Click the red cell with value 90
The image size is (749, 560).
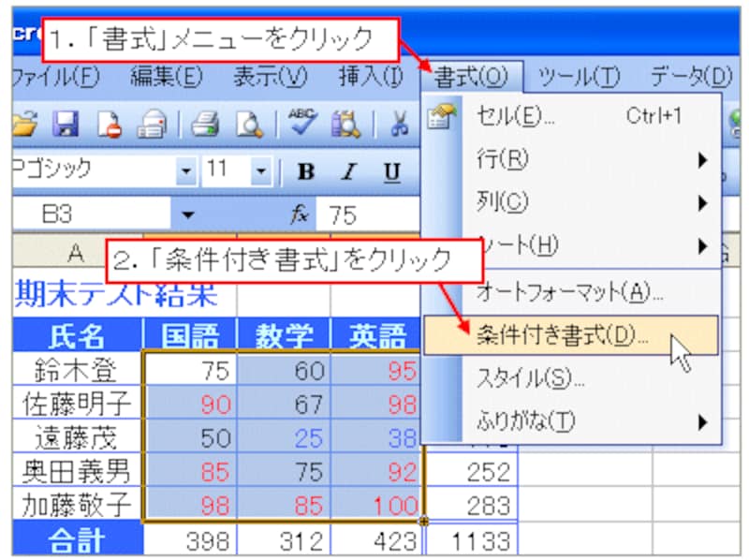point(190,405)
